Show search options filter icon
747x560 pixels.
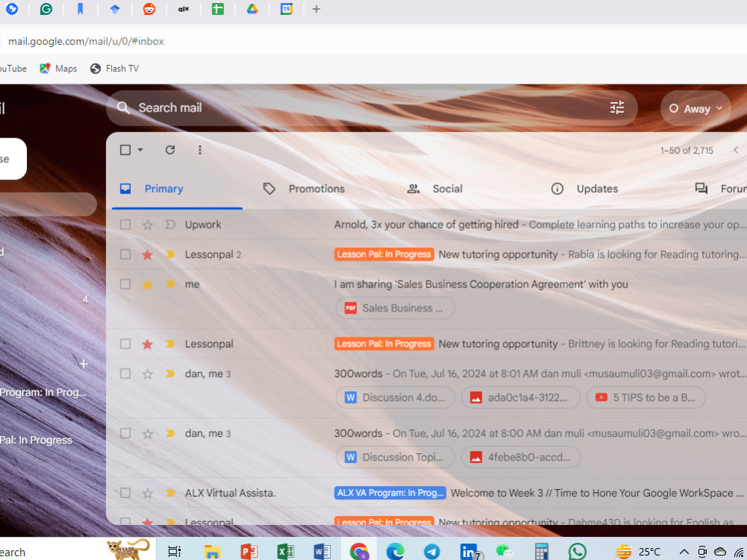617,108
